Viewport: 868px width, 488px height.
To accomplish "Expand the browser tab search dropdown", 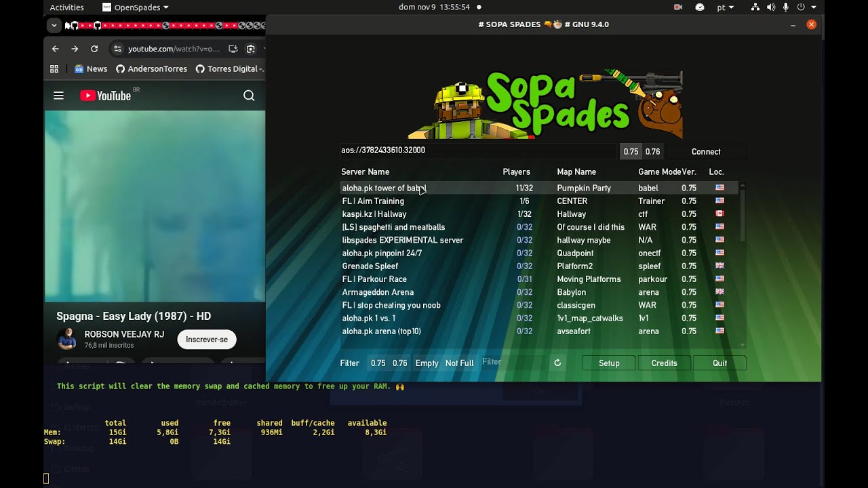I will click(54, 26).
